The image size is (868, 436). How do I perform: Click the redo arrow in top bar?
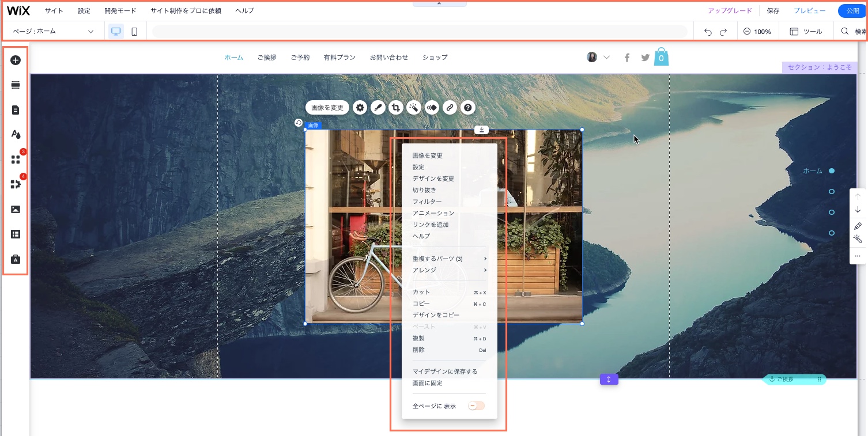(723, 32)
